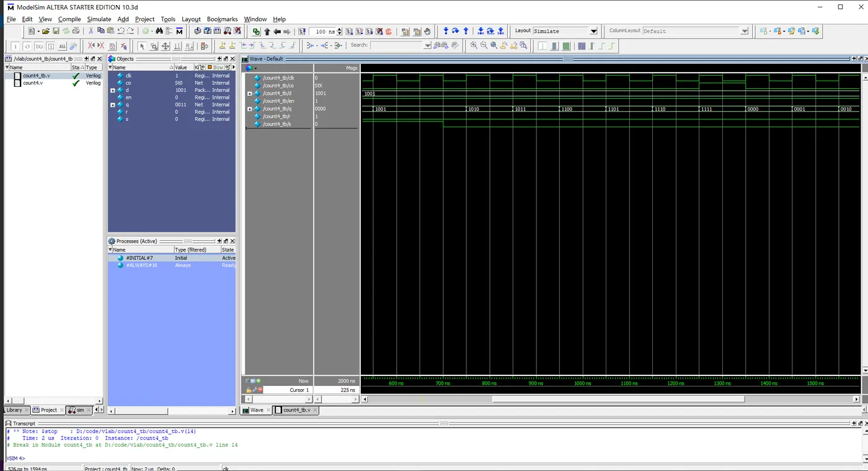868x471 pixels.
Task: Click the toolbar Search input field
Action: [x=397, y=45]
